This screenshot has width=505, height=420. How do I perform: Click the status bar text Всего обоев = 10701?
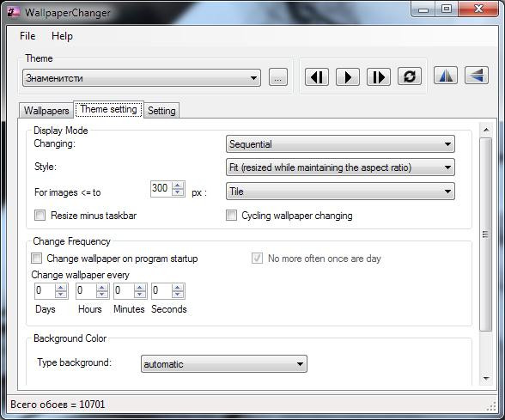point(58,405)
